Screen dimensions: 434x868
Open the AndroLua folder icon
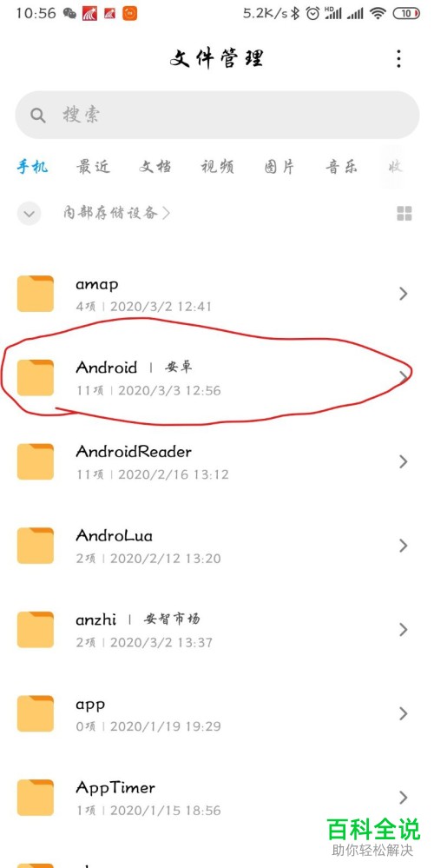coord(36,546)
